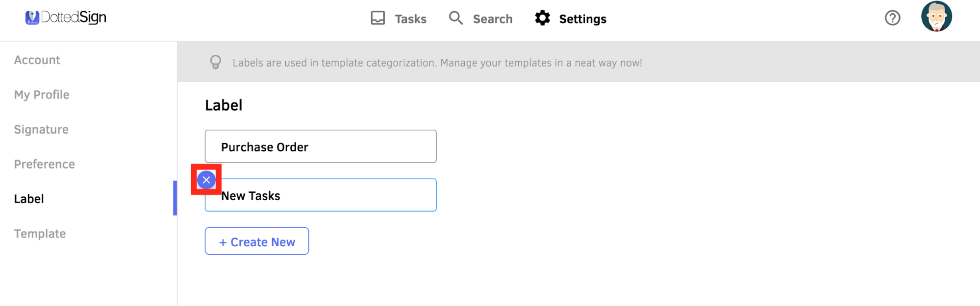Viewport: 980px width, 306px height.
Task: Open Preference settings section
Action: coord(45,164)
